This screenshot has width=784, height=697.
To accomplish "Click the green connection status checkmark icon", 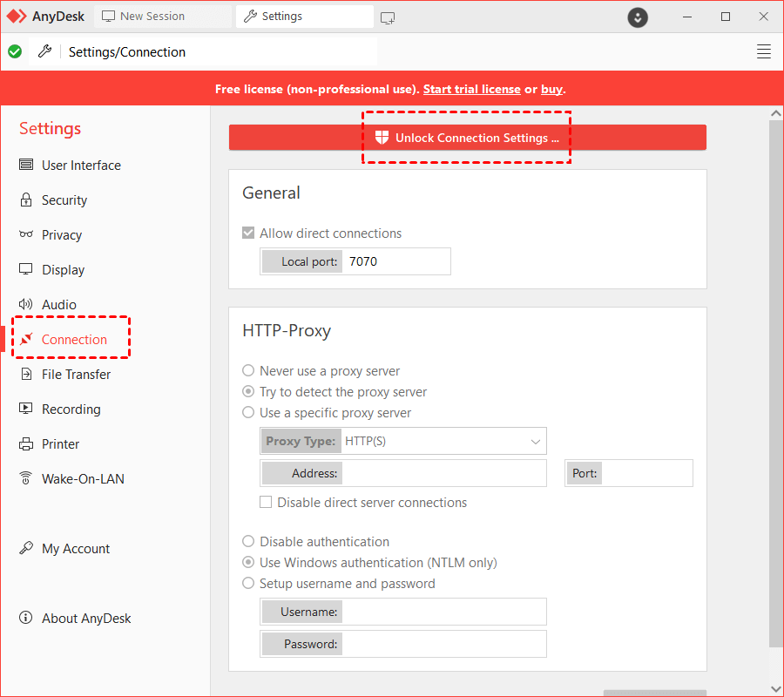I will click(15, 51).
